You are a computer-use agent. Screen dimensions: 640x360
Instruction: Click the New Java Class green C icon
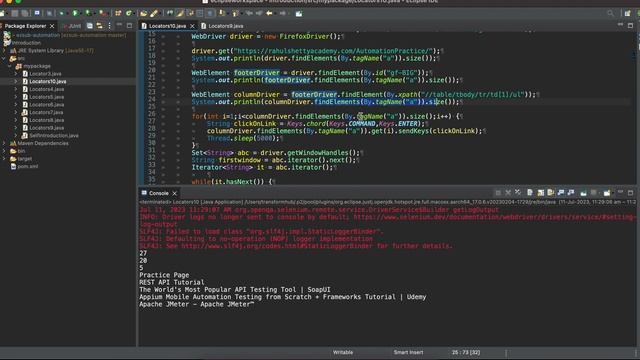[129, 13]
